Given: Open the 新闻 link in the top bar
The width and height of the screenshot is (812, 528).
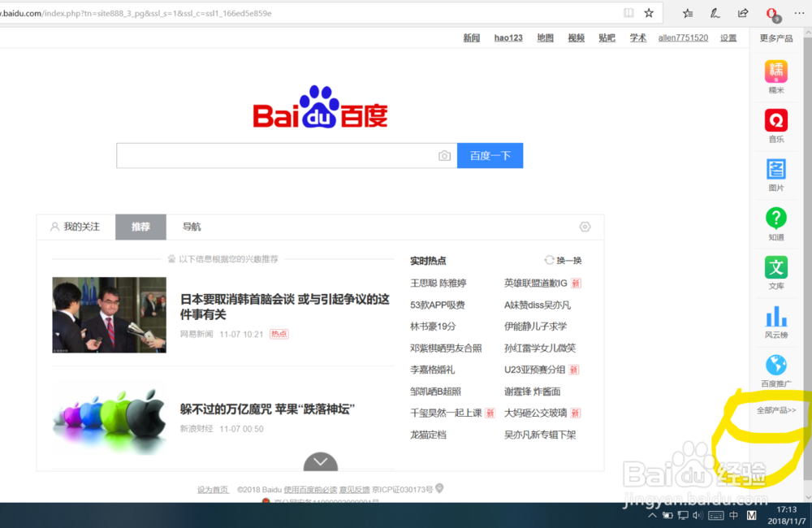Looking at the screenshot, I should (x=472, y=37).
